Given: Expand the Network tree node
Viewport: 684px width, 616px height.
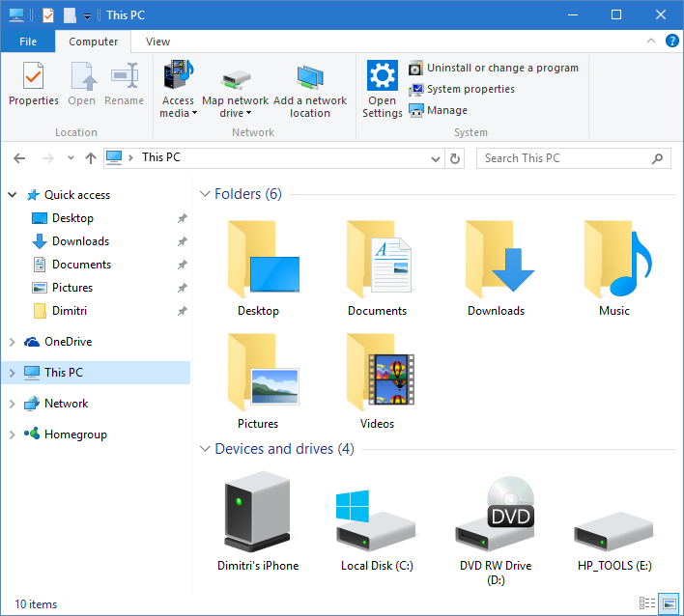Looking at the screenshot, I should coord(13,405).
